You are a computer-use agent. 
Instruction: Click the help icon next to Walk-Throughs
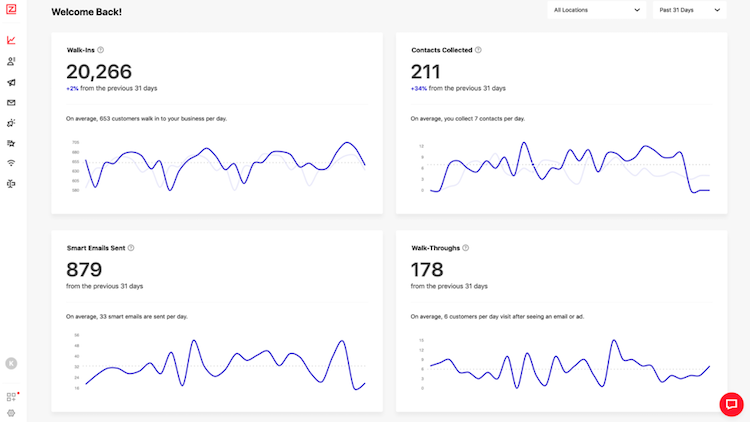click(465, 247)
